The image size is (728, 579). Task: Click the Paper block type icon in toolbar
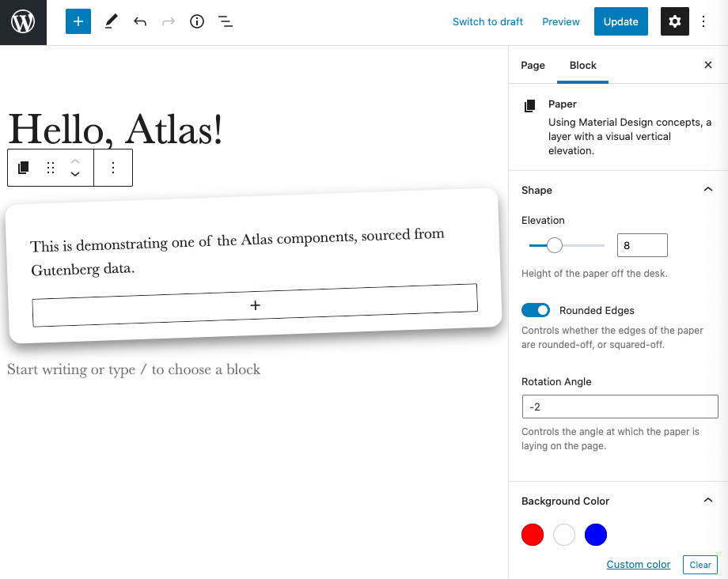(x=24, y=168)
